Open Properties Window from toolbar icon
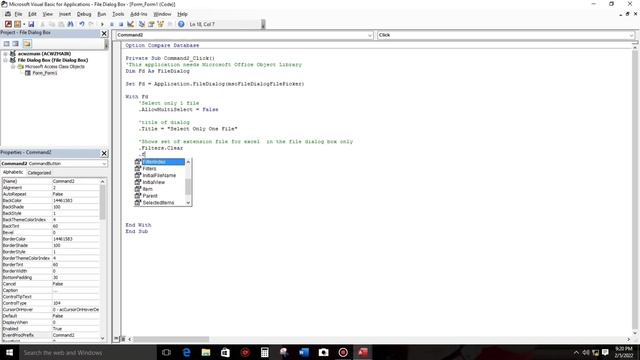 coord(151,24)
